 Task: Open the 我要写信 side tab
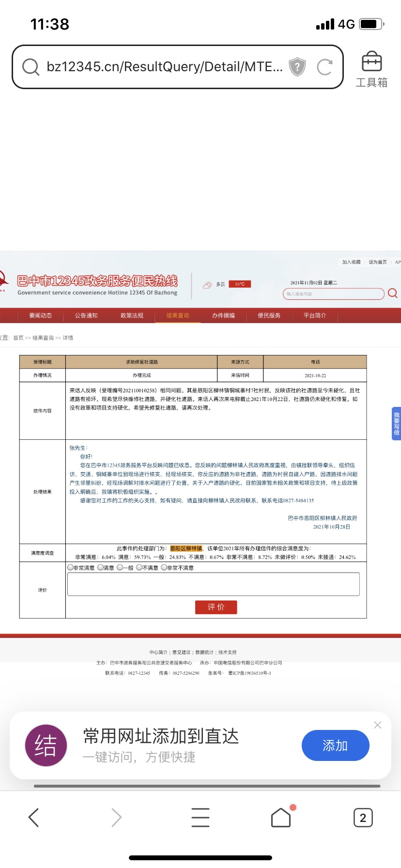point(396,423)
